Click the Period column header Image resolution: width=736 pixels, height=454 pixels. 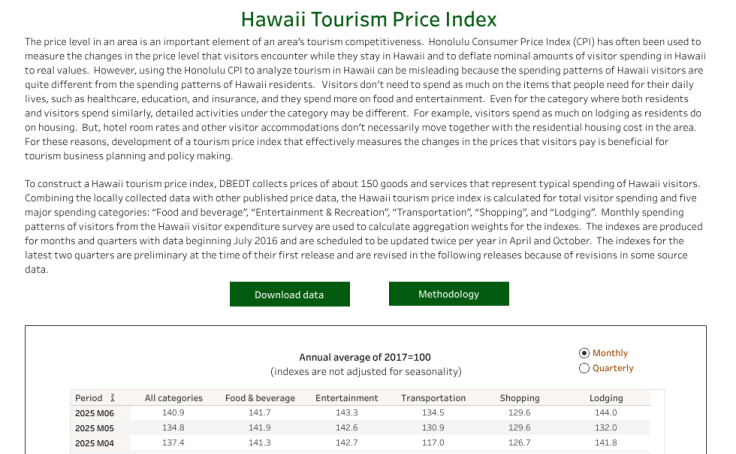point(89,398)
